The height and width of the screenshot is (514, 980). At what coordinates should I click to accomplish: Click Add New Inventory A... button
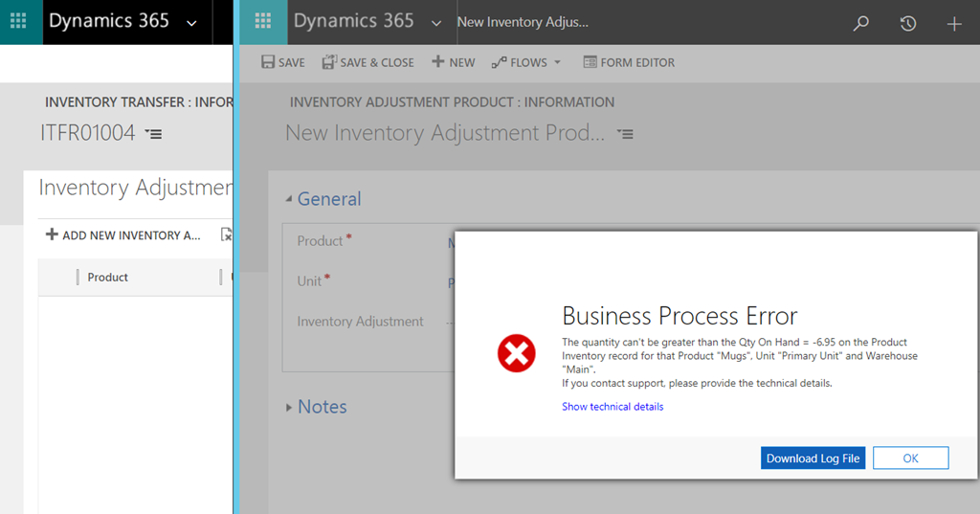pos(123,235)
